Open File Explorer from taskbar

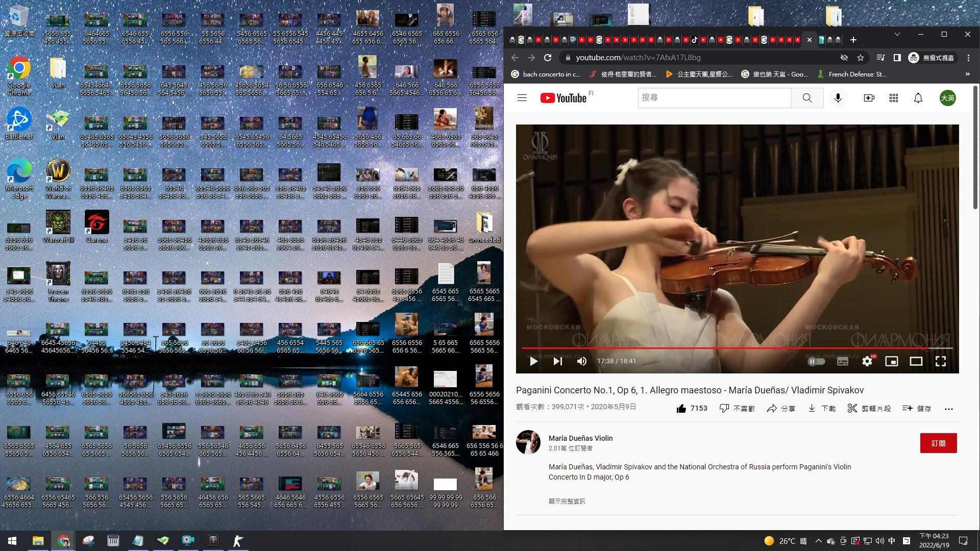pyautogui.click(x=38, y=541)
